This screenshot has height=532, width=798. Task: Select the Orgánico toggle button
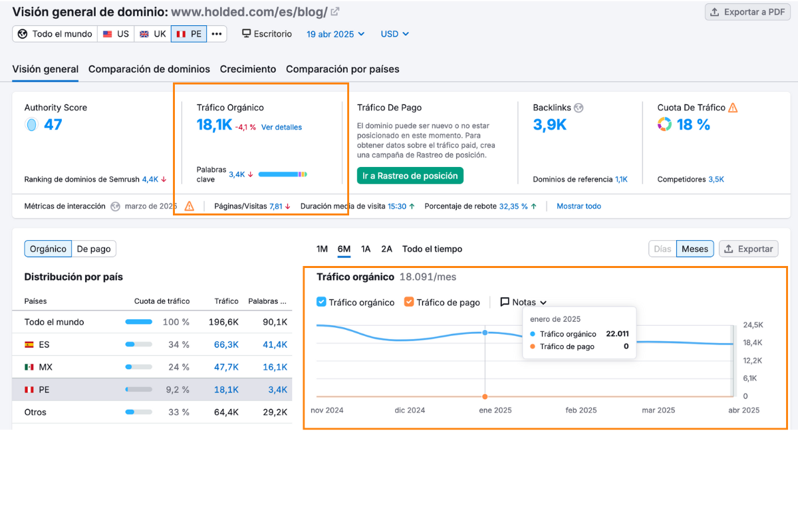pos(48,249)
